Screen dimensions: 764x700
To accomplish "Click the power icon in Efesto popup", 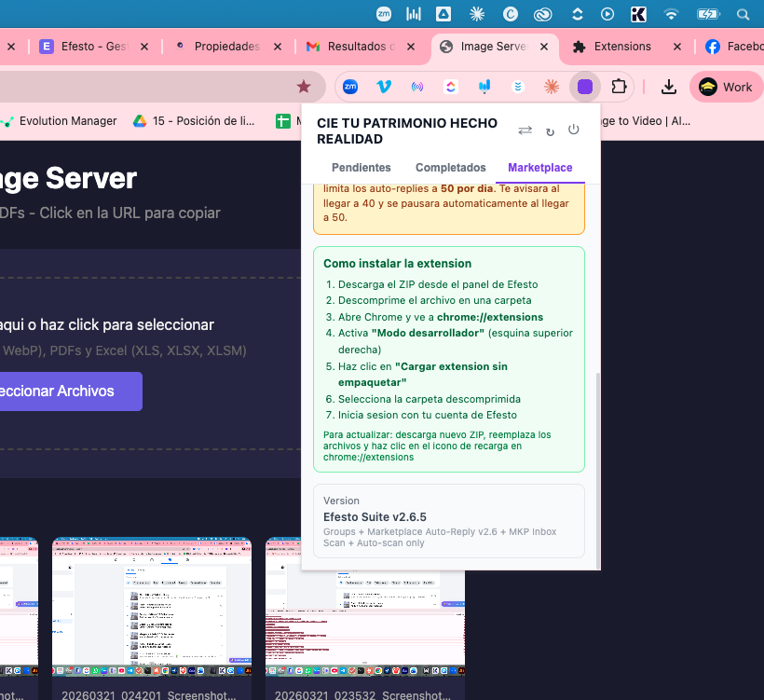I will click(574, 130).
